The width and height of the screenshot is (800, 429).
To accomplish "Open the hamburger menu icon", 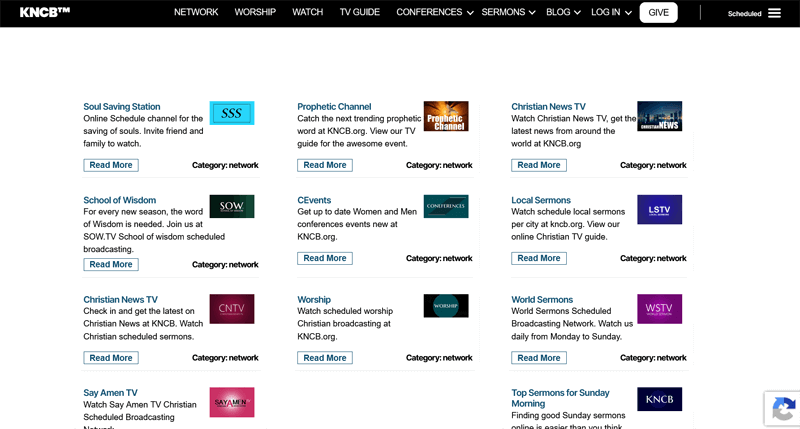I will (774, 13).
